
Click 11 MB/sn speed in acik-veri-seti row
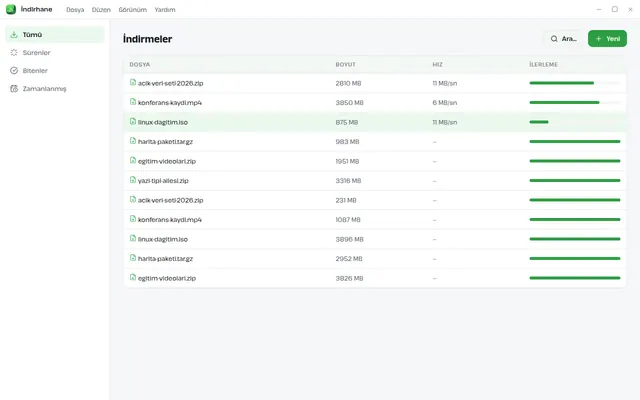point(445,83)
